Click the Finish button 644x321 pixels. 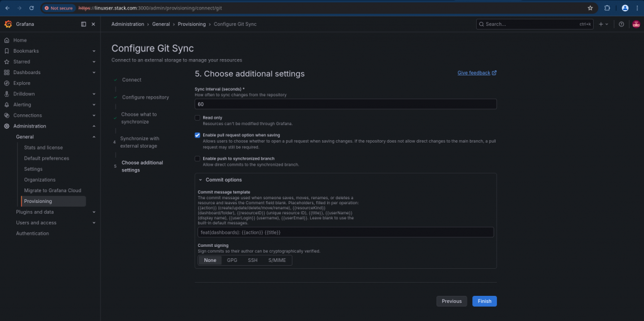coord(485,302)
